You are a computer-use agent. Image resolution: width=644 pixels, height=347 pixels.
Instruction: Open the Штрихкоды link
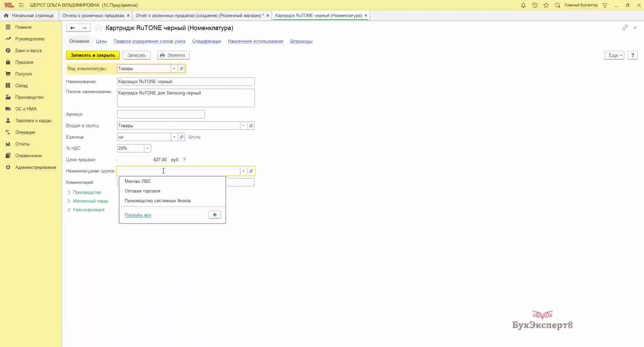coord(301,41)
